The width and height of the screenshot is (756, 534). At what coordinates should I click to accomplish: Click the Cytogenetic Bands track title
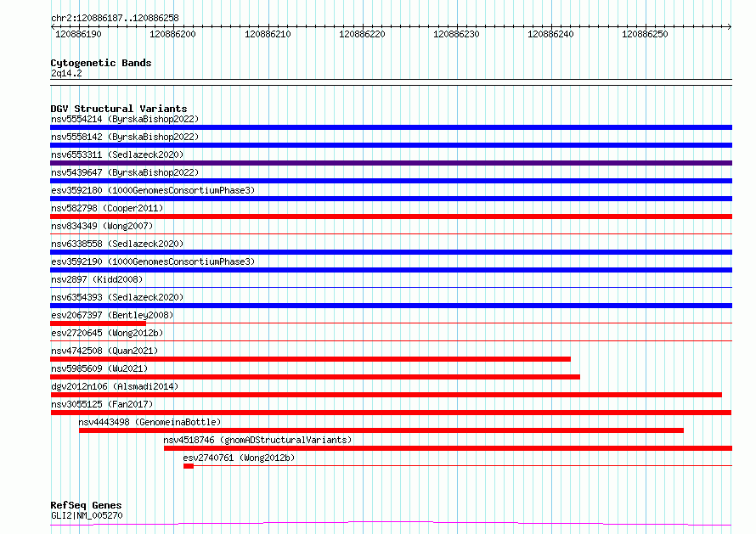(101, 63)
